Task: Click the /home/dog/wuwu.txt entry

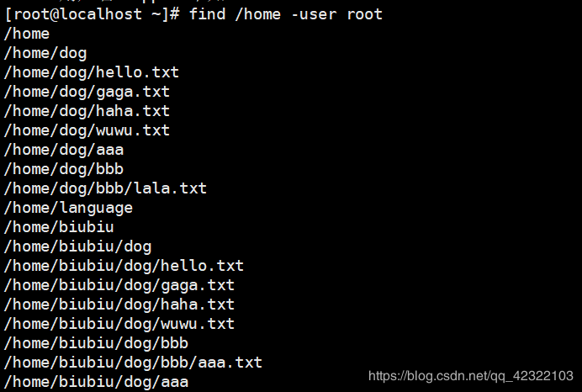Action: (87, 130)
